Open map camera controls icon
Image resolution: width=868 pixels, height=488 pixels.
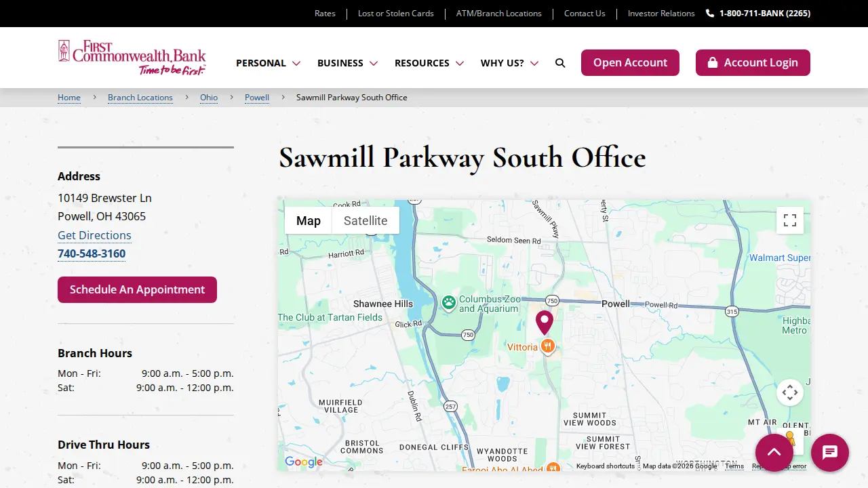(790, 392)
